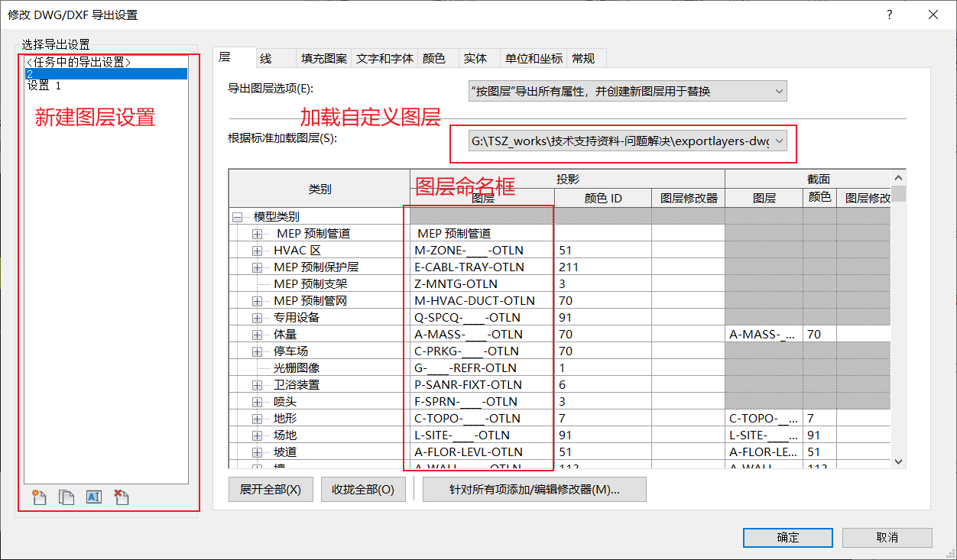Screen dimensions: 957x560
Task: Open the 填充图案 tab
Action: [324, 59]
